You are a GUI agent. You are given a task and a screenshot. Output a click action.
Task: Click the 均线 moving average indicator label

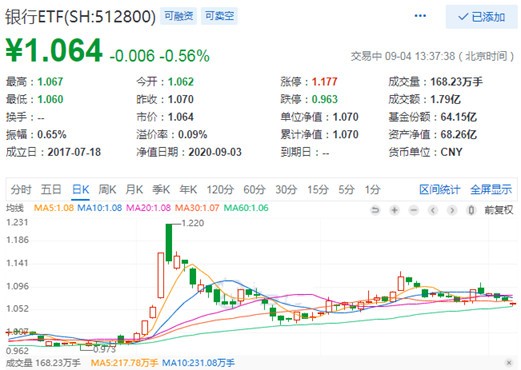(x=15, y=208)
